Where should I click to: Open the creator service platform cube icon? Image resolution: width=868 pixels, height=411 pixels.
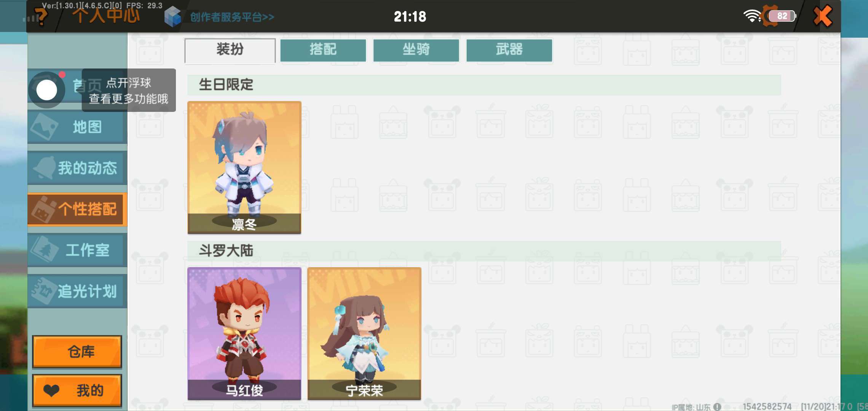point(173,17)
